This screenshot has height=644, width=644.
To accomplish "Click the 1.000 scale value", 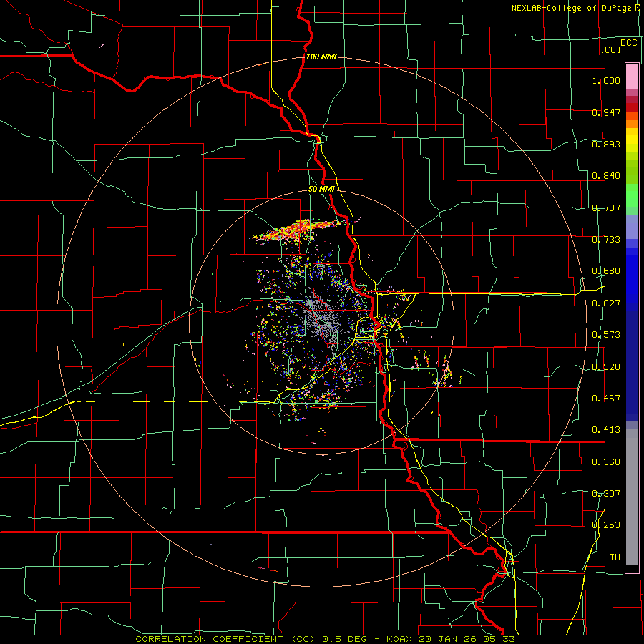I will point(606,80).
